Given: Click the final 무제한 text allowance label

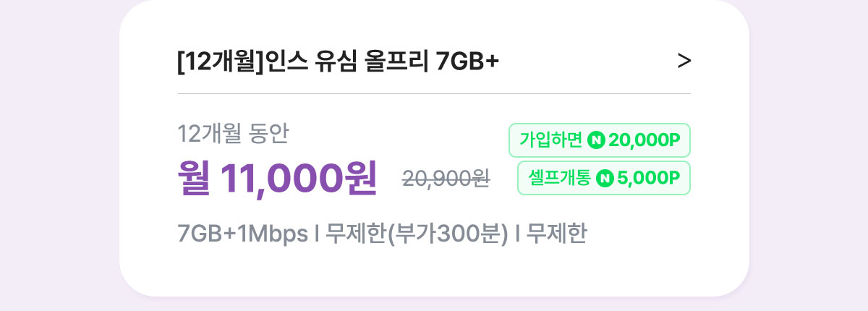Looking at the screenshot, I should [x=556, y=235].
